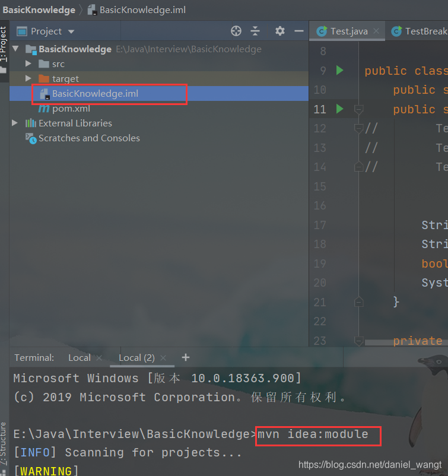Screen dimensions: 448x476
Task: Click Scratches and Consoles clock icon
Action: (x=31, y=138)
